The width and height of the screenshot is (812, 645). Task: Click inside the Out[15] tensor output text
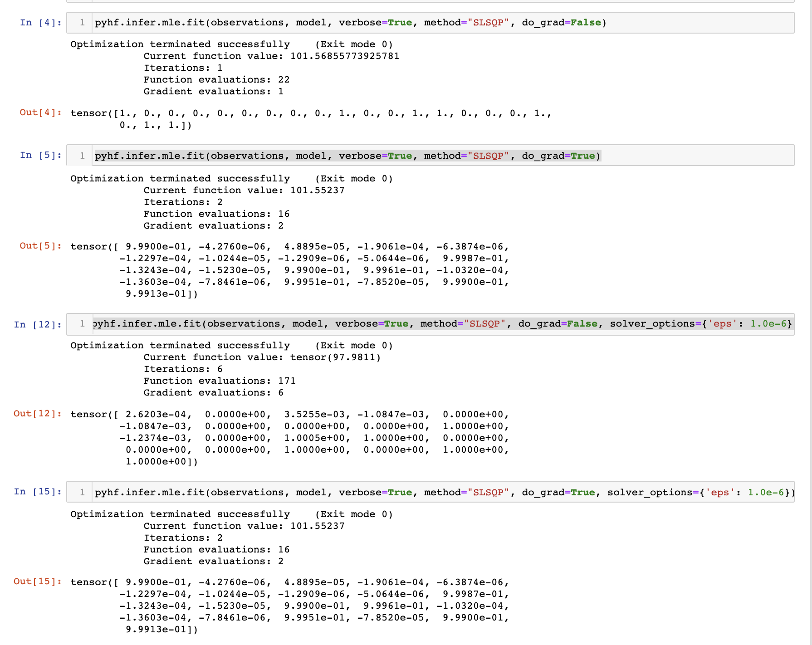pos(290,606)
